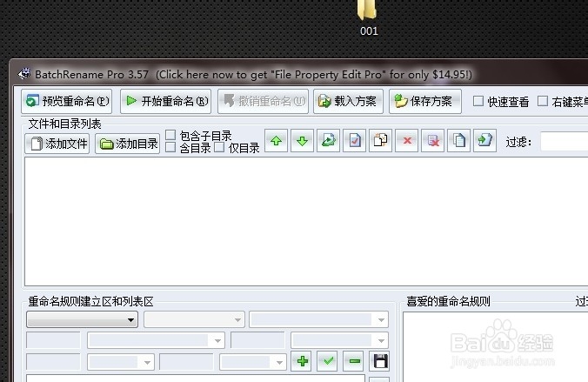This screenshot has width=588, height=382.
Task: Open the greyed middle dropdown in first rule row
Action: click(194, 319)
